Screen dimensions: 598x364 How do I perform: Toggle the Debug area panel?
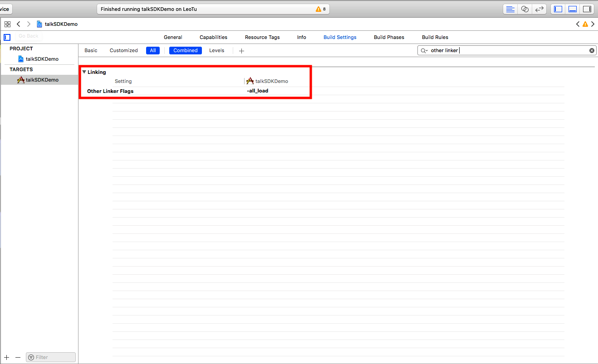573,9
